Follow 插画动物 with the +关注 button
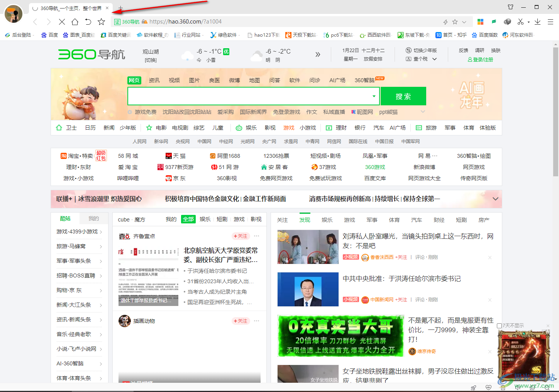The height and width of the screenshot is (392, 559). pos(241,321)
